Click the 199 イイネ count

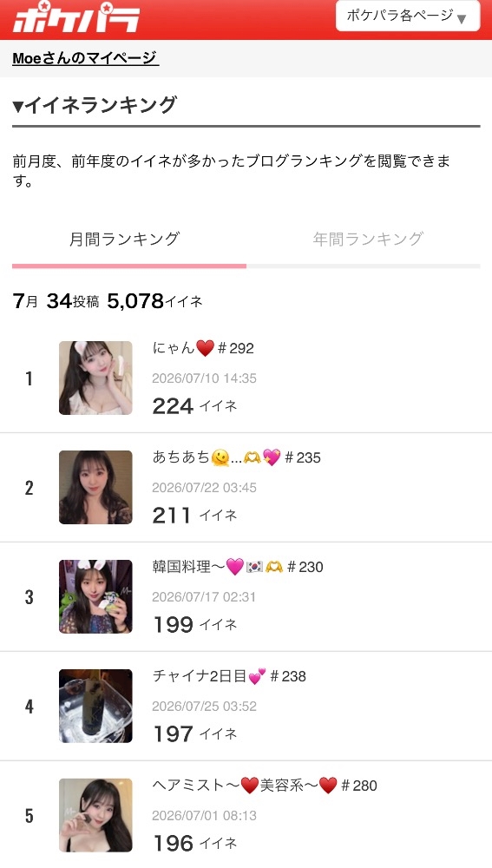[x=195, y=624]
